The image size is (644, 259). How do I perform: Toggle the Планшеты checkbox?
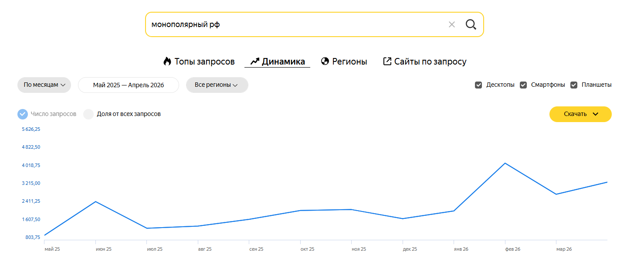tap(574, 85)
